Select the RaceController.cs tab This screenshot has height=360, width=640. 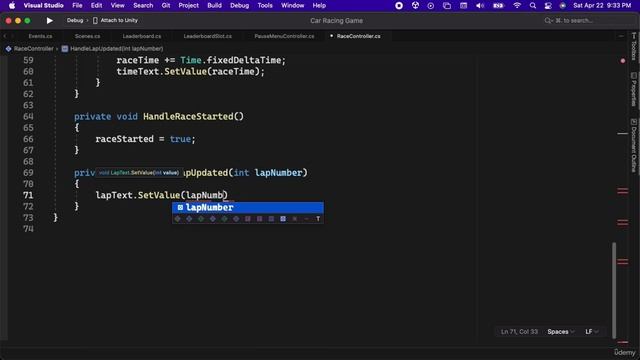coord(358,36)
